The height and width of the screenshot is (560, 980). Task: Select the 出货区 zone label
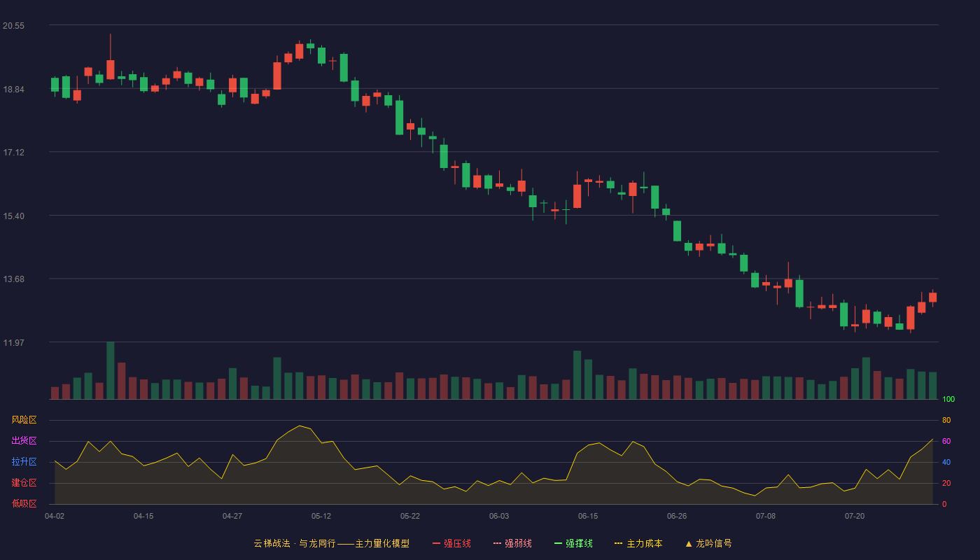(24, 441)
